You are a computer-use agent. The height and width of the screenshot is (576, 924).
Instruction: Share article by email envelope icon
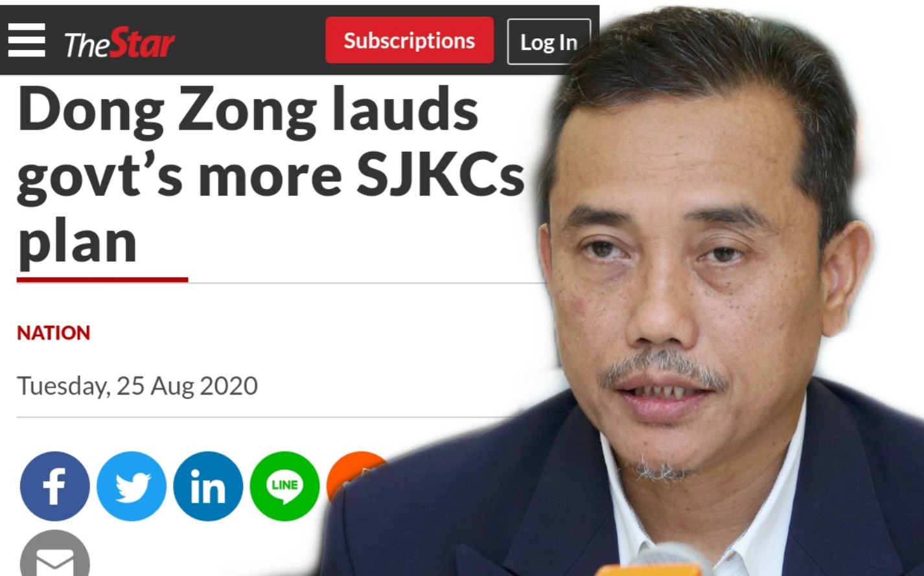point(55,553)
